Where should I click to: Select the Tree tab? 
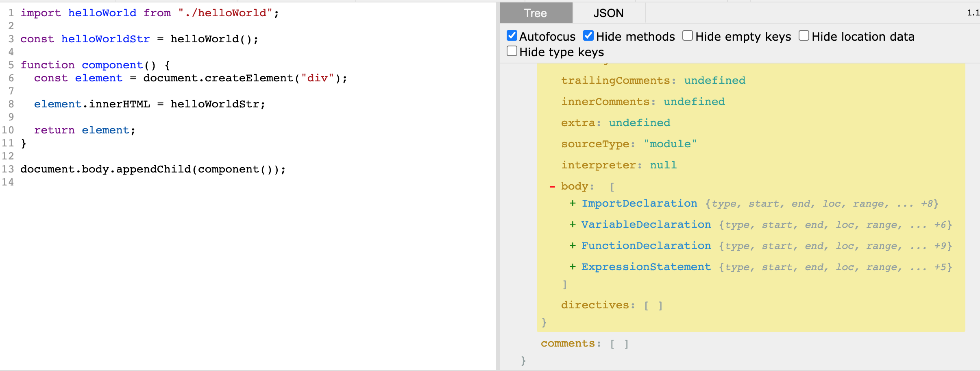[x=536, y=13]
